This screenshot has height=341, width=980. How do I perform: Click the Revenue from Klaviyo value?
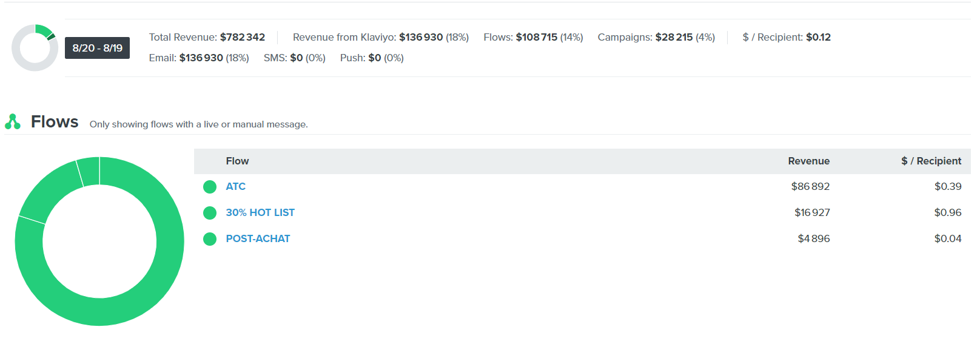coord(421,38)
